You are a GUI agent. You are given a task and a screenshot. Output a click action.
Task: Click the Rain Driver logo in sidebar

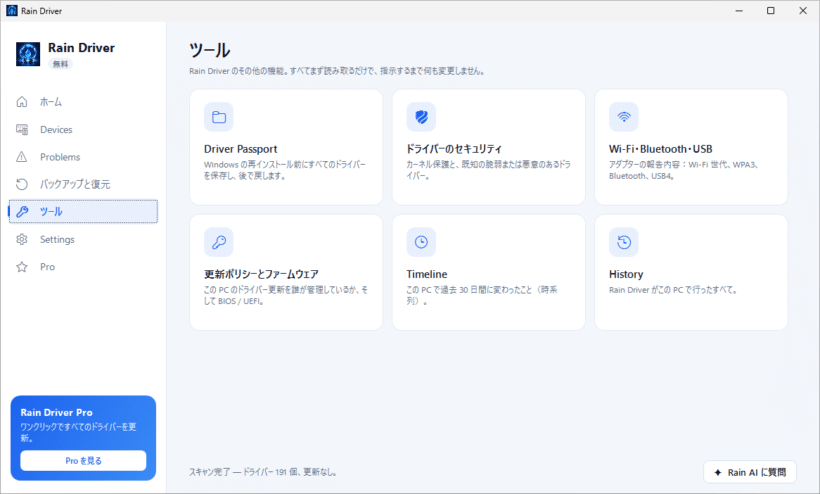(x=28, y=54)
